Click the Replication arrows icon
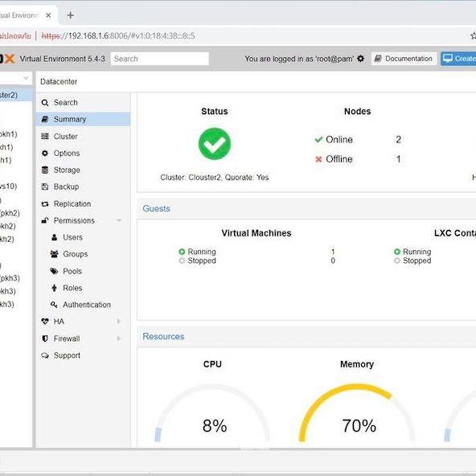Image resolution: width=476 pixels, height=476 pixels. pos(45,204)
